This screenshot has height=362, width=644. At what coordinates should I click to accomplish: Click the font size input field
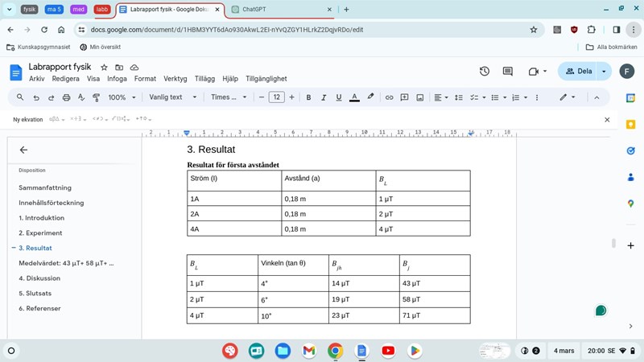pos(276,97)
